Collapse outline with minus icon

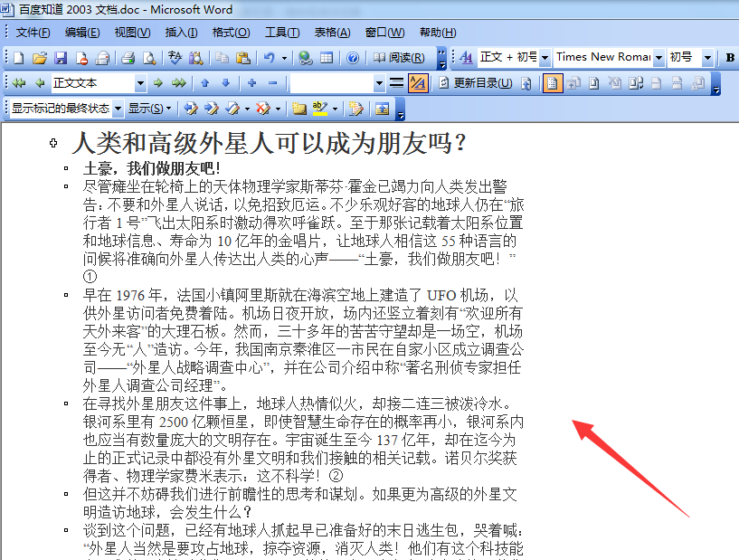pyautogui.click(x=272, y=83)
